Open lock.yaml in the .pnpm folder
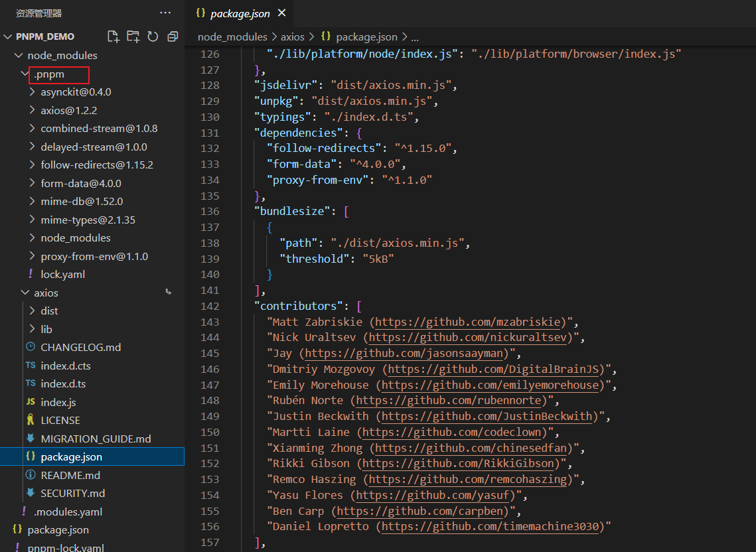This screenshot has width=756, height=552. coord(62,274)
